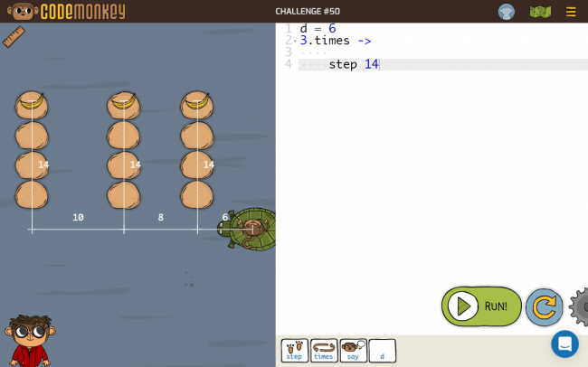The width and height of the screenshot is (588, 367).
Task: Collapse the fold arrow on code line 2
Action: pyautogui.click(x=295, y=41)
